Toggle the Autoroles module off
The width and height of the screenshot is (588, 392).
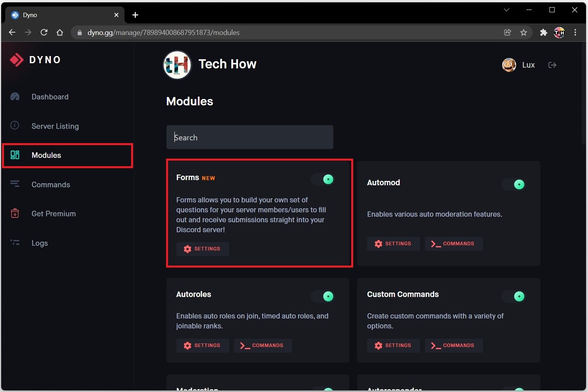coord(323,296)
